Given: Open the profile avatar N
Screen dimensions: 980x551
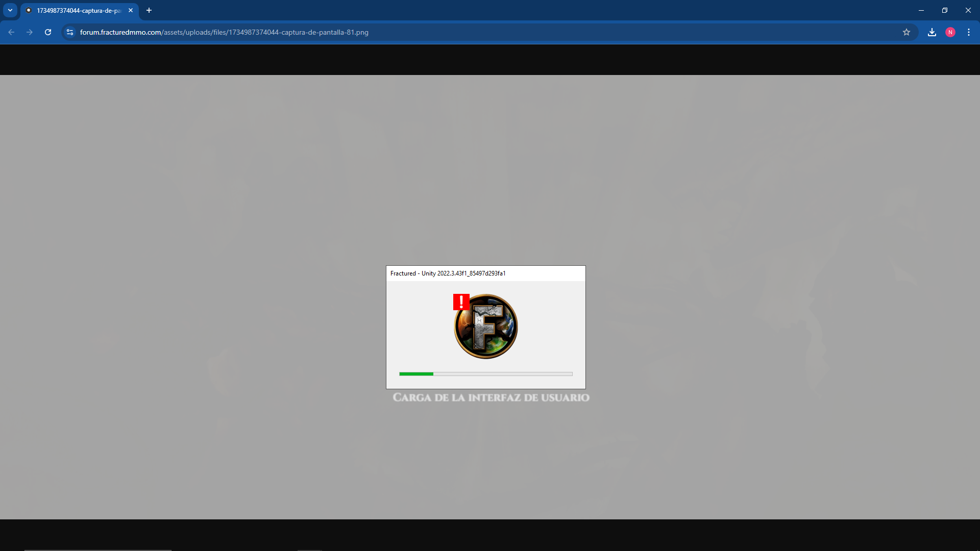Looking at the screenshot, I should pyautogui.click(x=950, y=32).
